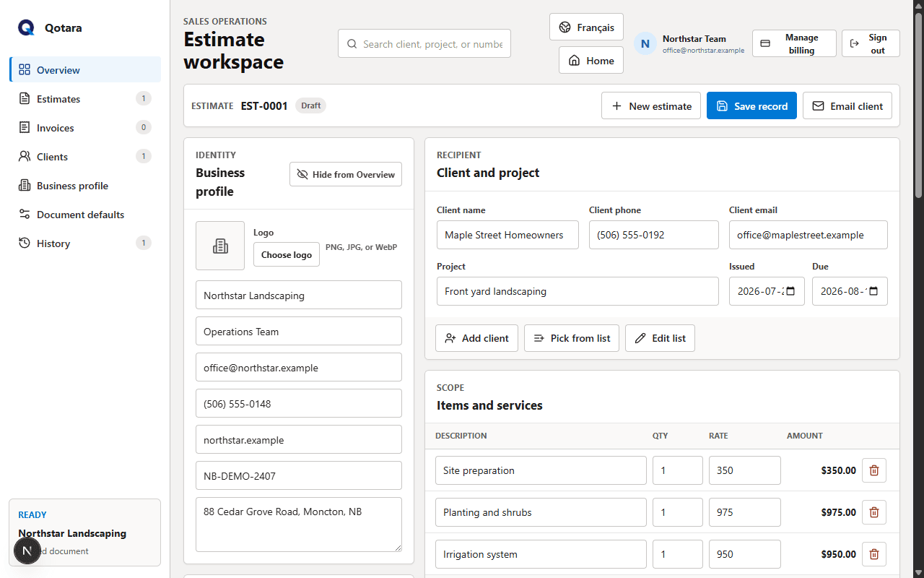Click the Clients people icon
This screenshot has height=578, width=924.
point(25,156)
